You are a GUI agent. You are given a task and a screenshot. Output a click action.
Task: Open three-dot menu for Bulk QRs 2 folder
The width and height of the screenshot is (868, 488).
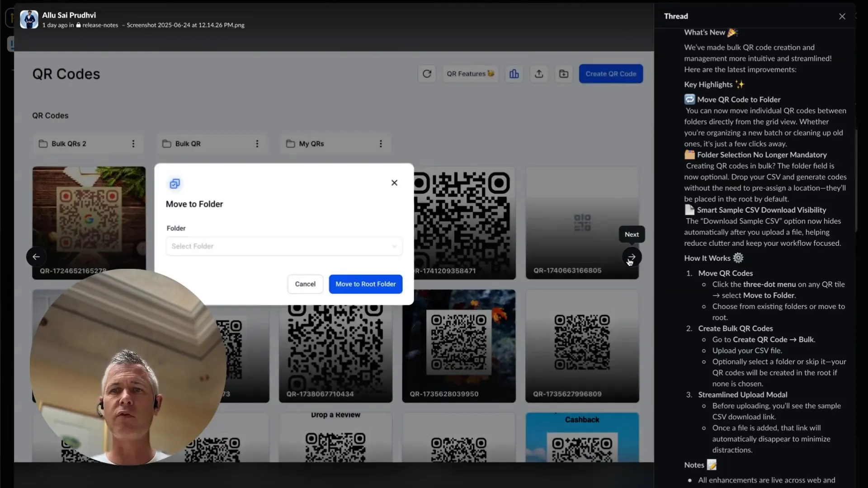(133, 144)
